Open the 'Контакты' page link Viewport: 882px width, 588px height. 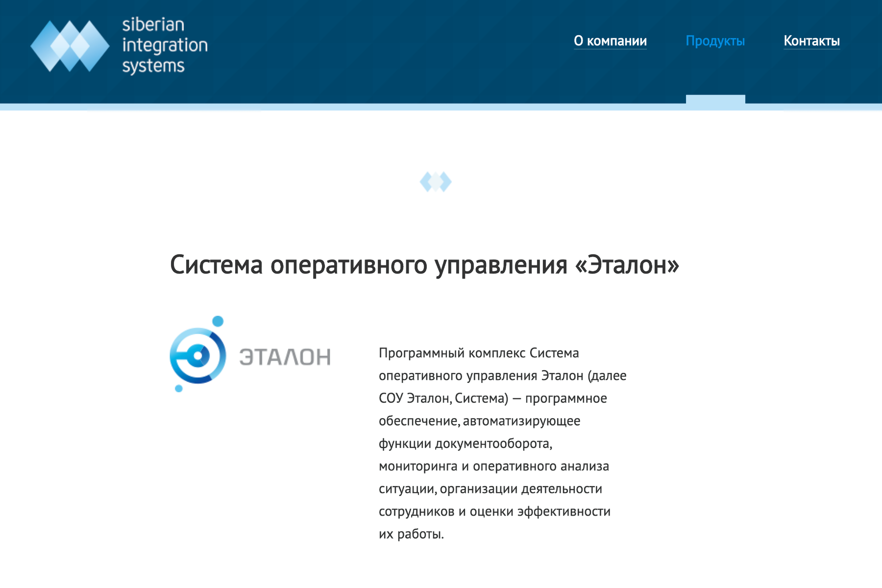point(811,41)
